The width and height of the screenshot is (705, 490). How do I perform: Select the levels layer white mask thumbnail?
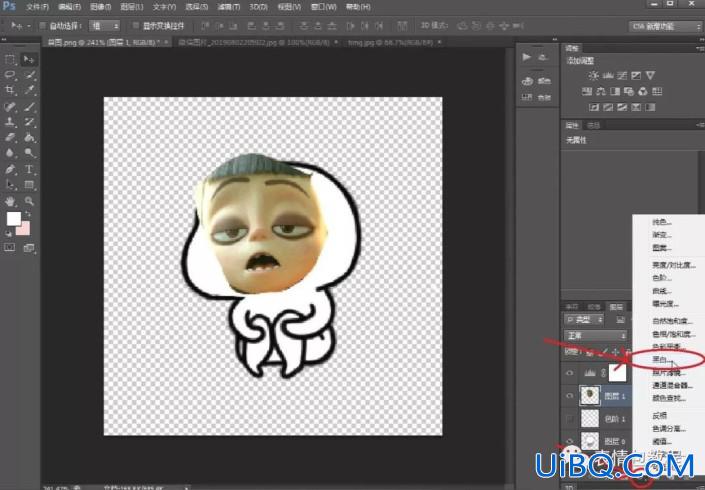617,373
